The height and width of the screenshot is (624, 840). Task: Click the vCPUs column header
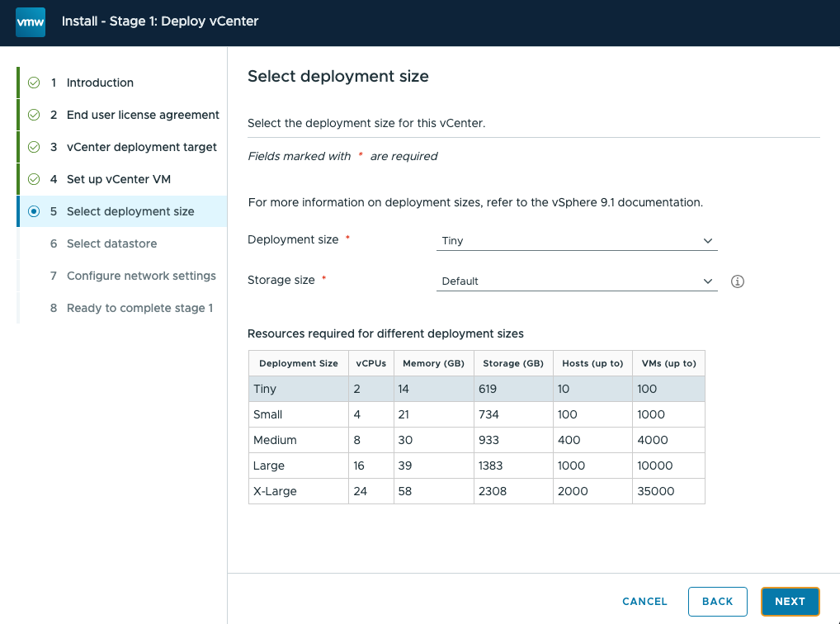tap(370, 363)
